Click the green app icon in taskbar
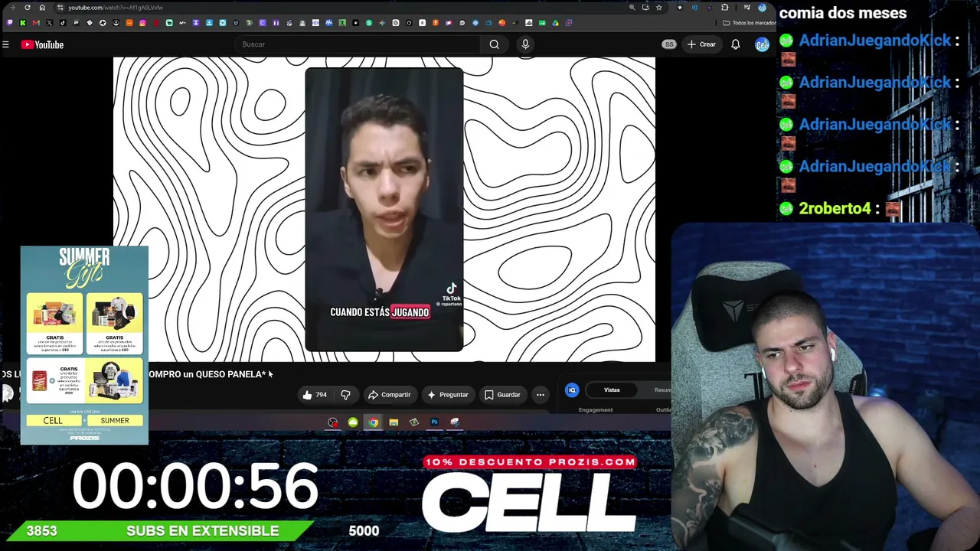Viewport: 980px width, 551px height. pos(353,422)
